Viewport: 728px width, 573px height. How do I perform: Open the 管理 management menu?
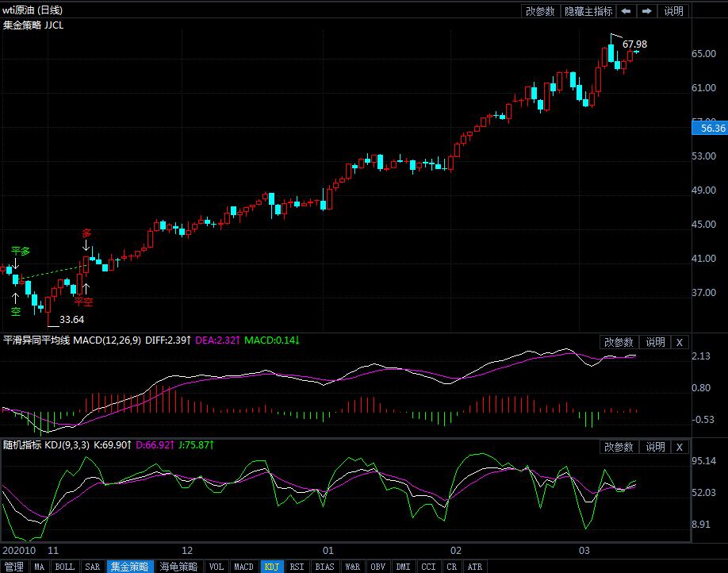pyautogui.click(x=14, y=567)
